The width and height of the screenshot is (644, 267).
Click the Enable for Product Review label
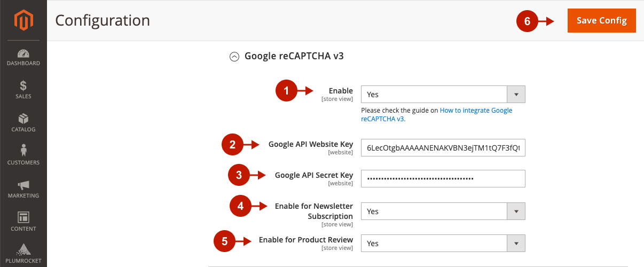(306, 240)
